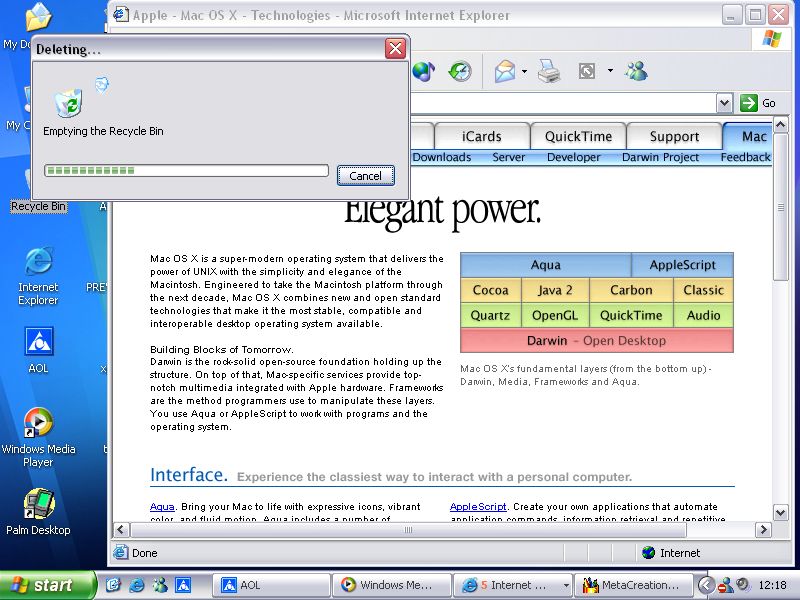
Task: Click the horizontal scrollbar right arrow
Action: click(x=762, y=529)
